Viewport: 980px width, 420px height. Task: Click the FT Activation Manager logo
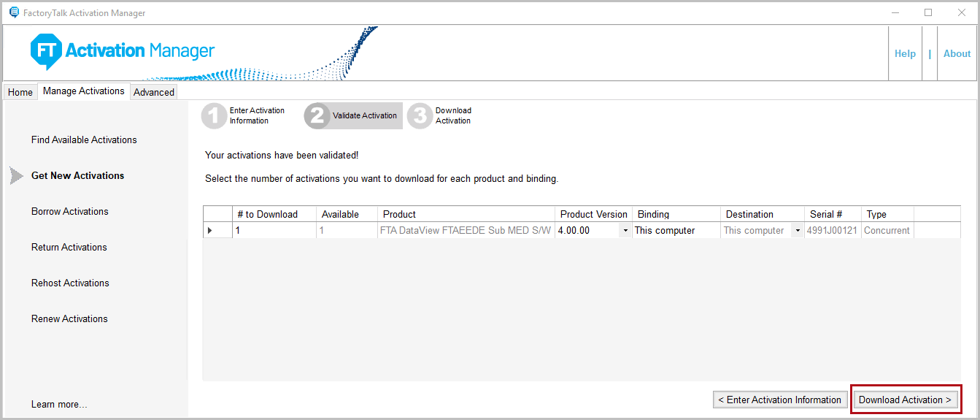pyautogui.click(x=123, y=51)
